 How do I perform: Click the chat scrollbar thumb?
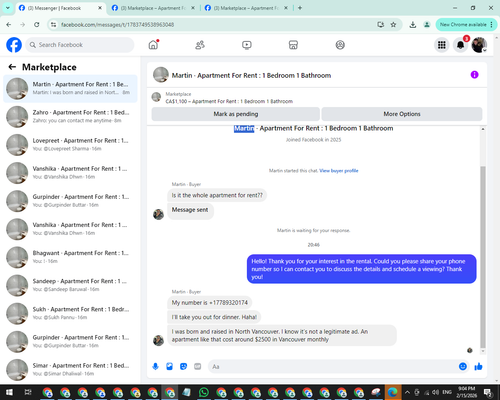(x=483, y=257)
